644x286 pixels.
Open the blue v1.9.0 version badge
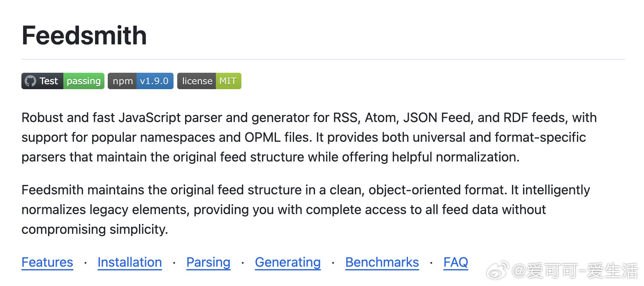click(155, 81)
